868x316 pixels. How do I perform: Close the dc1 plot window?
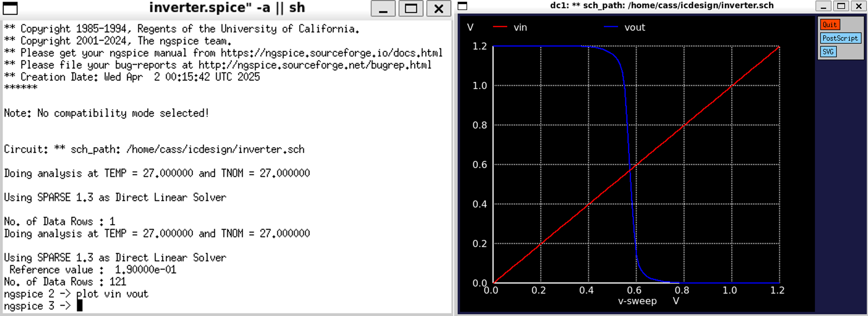(x=859, y=6)
